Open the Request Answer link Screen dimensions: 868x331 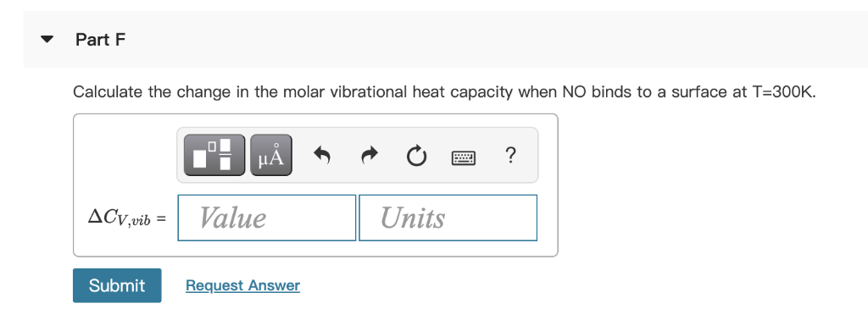(243, 285)
